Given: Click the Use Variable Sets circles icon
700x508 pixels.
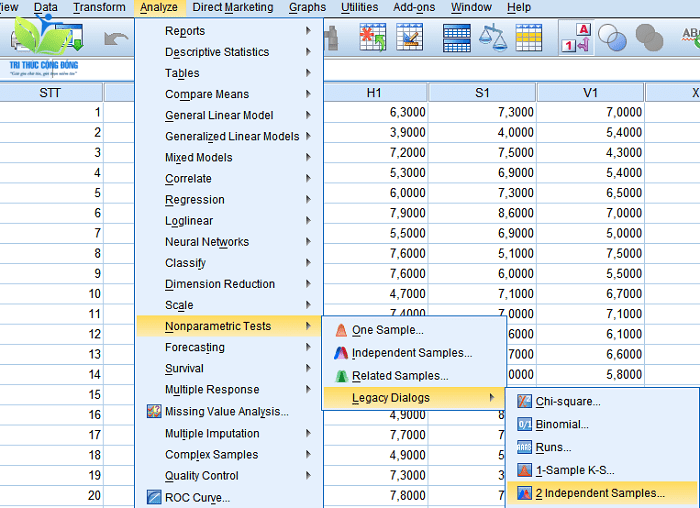Looking at the screenshot, I should (x=612, y=37).
